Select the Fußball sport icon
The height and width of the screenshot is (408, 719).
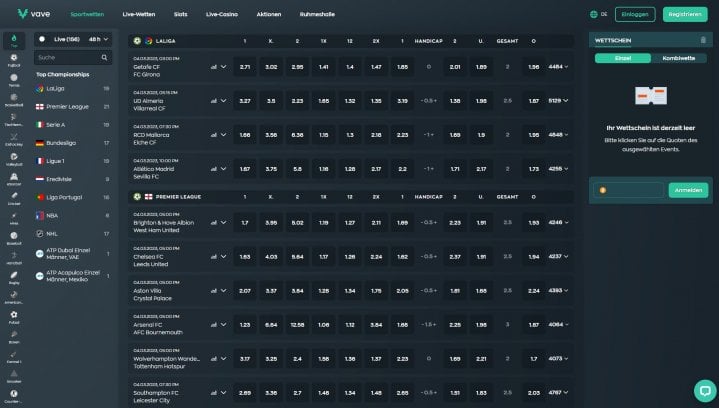[x=14, y=60]
